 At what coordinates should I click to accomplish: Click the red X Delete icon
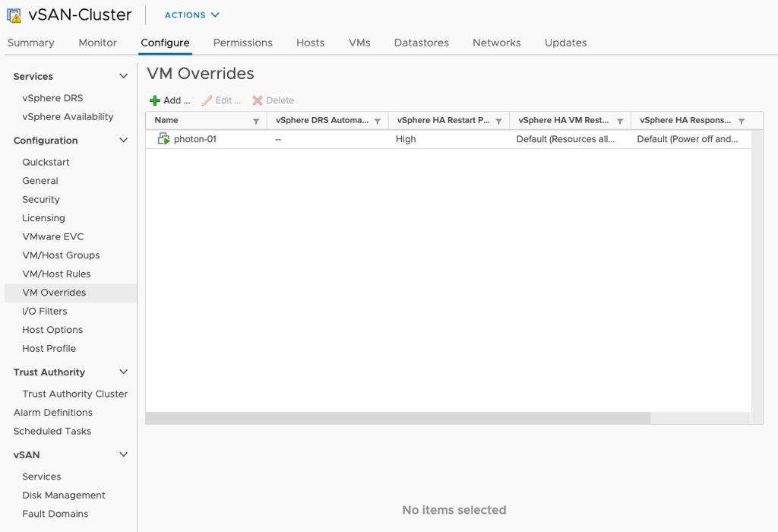pyautogui.click(x=257, y=100)
